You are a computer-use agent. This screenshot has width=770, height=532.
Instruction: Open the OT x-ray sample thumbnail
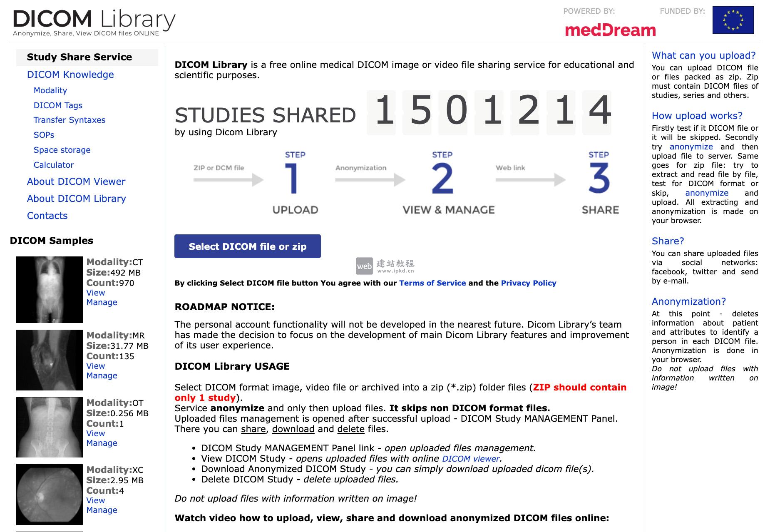click(x=50, y=427)
